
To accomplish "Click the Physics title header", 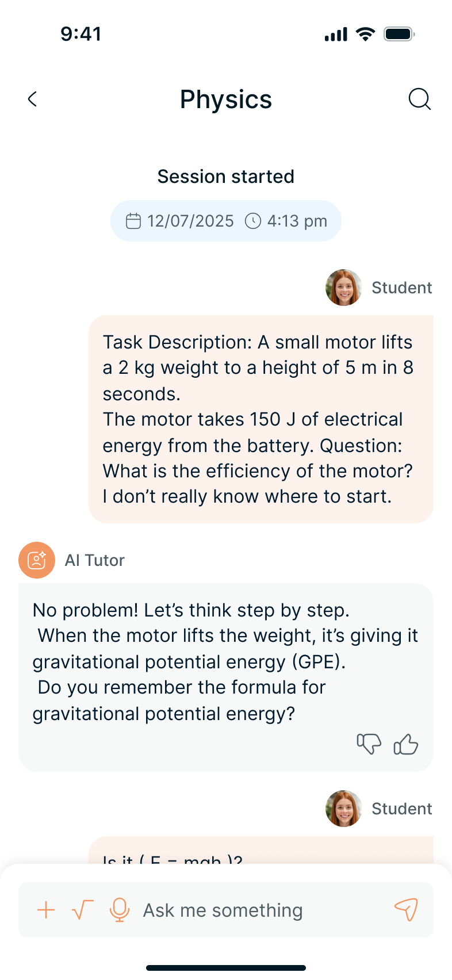I will tap(226, 99).
